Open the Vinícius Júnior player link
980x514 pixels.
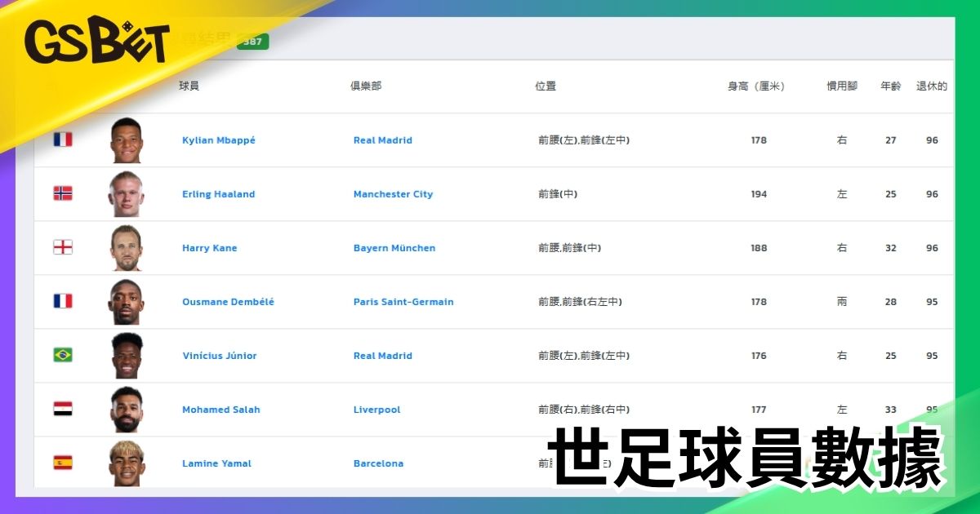[x=220, y=356]
